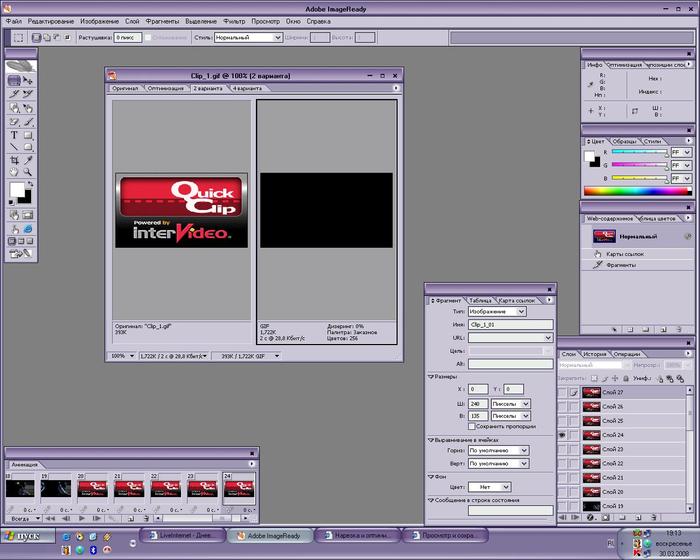700x560 pixels.
Task: Switch to the Таблица tab
Action: (480, 301)
